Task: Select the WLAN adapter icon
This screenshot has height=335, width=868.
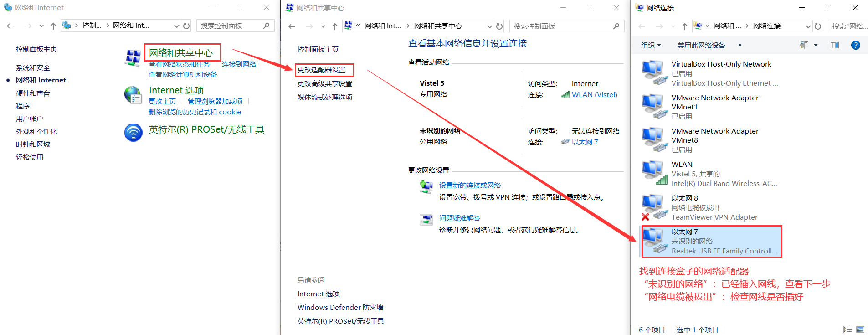Action: (x=654, y=173)
